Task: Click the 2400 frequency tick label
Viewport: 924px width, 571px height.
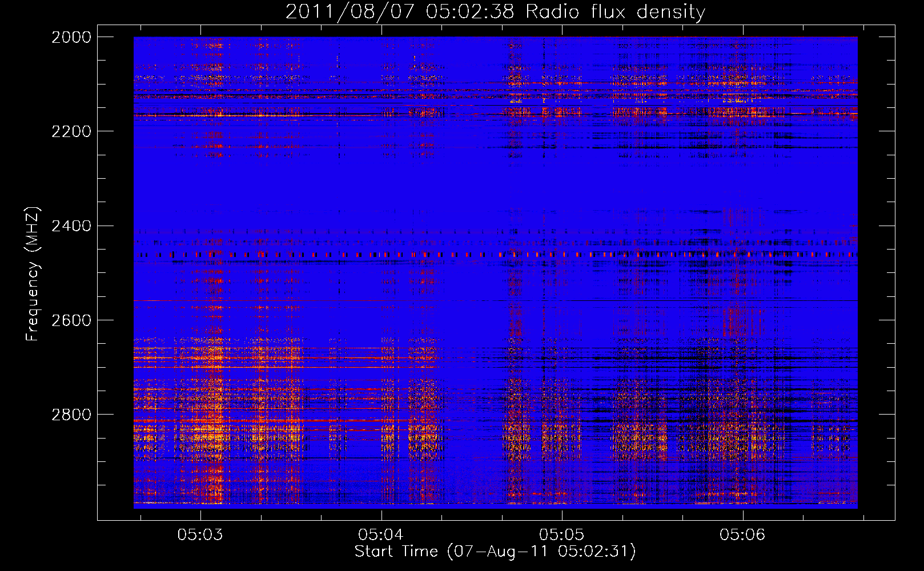Action: click(71, 226)
